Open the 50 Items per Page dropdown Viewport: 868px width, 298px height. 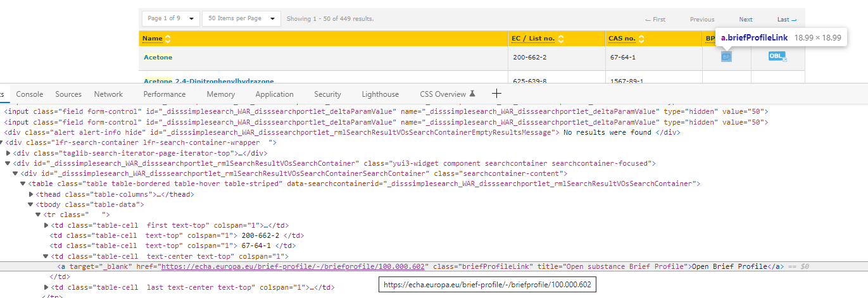point(241,18)
